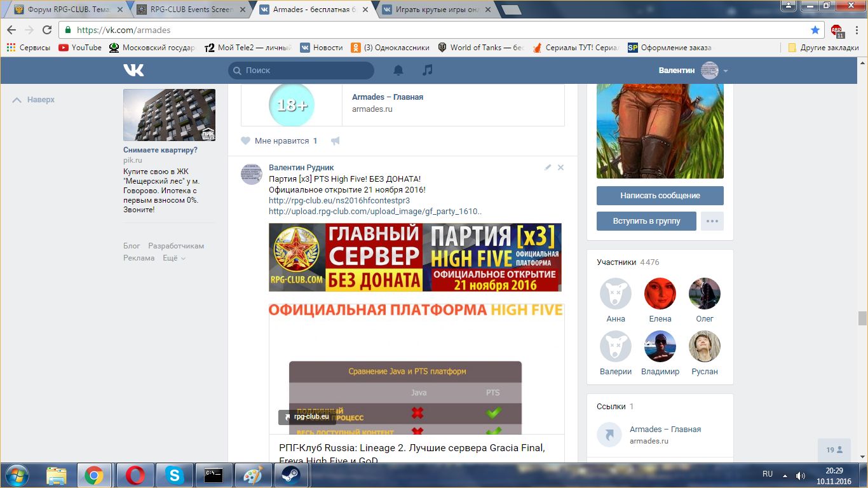
Task: Open member Елена's avatar
Action: 660,294
